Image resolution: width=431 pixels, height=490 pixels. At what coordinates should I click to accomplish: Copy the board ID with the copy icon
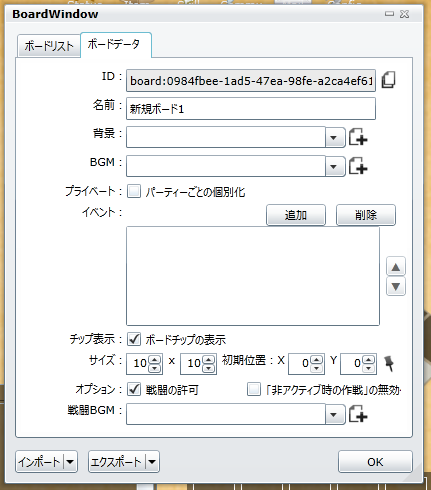pos(388,80)
